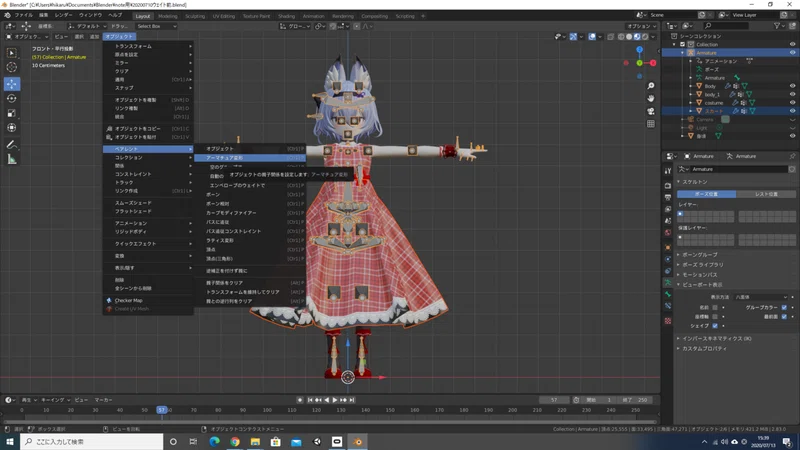Screen dimensions: 800x450
Task: Open the World properties tab icon
Action: tap(668, 233)
